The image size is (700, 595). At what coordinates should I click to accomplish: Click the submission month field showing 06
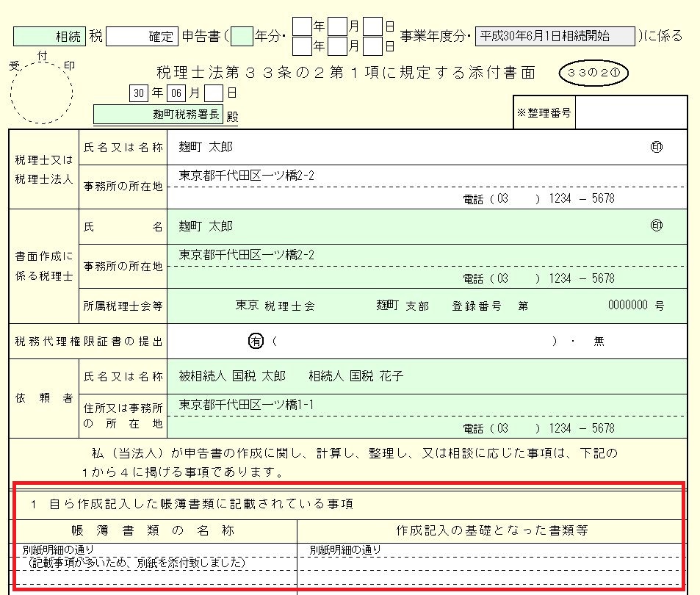pyautogui.click(x=176, y=93)
